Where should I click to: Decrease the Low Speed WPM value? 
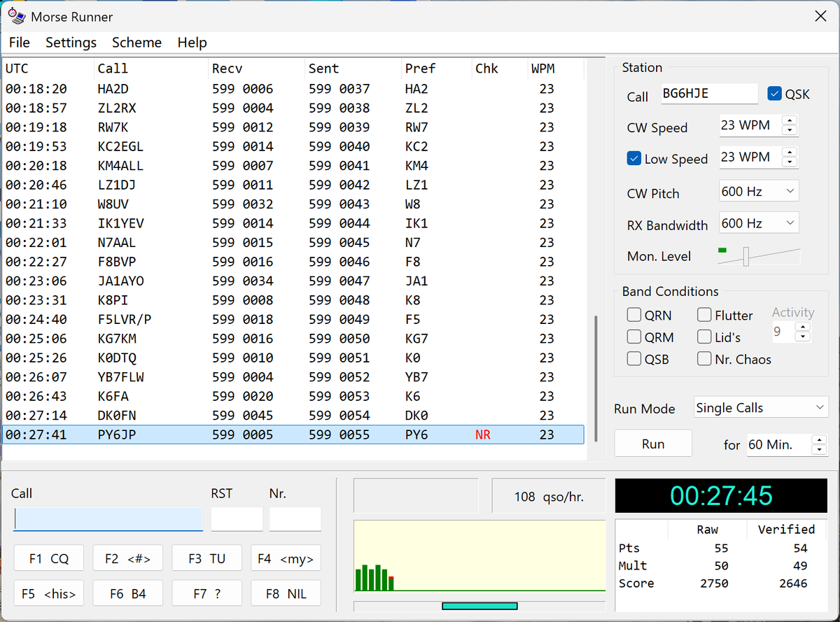pos(790,162)
